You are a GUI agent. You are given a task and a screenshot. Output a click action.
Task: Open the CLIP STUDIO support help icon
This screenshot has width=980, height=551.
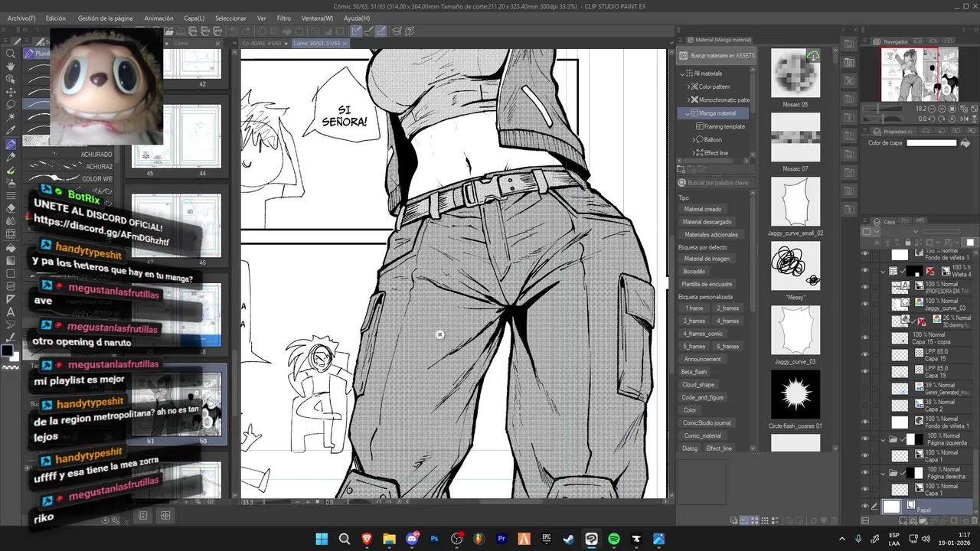(410, 31)
